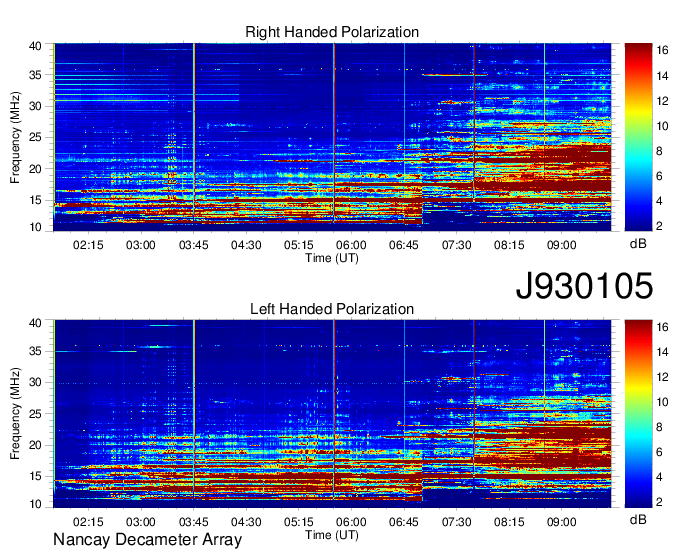
Task: Click Frequency (MHz) axis label of Right Handed plot
Action: pyautogui.click(x=15, y=137)
